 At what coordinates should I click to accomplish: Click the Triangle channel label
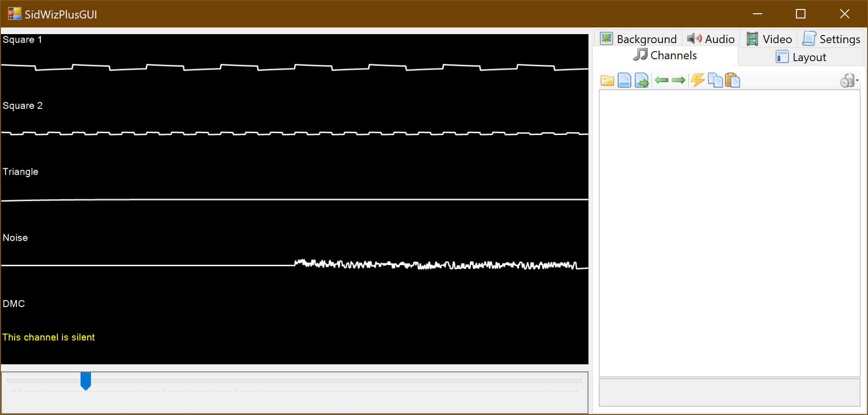coord(20,172)
